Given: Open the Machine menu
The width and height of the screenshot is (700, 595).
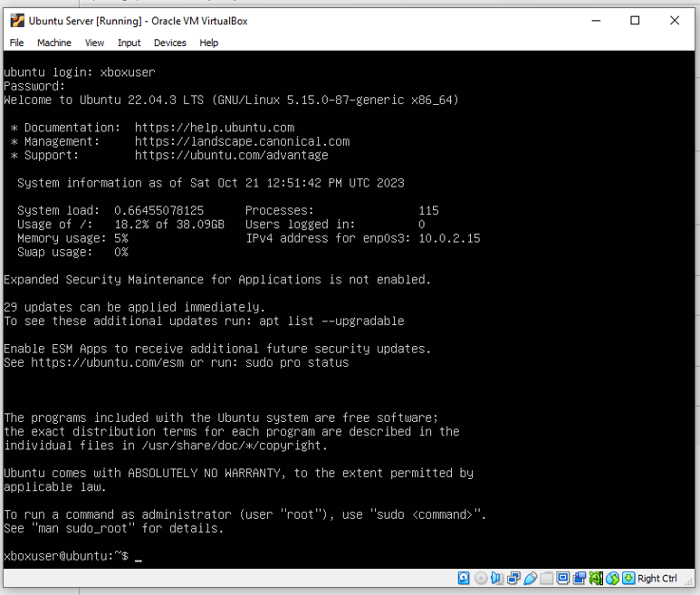Looking at the screenshot, I should 54,43.
